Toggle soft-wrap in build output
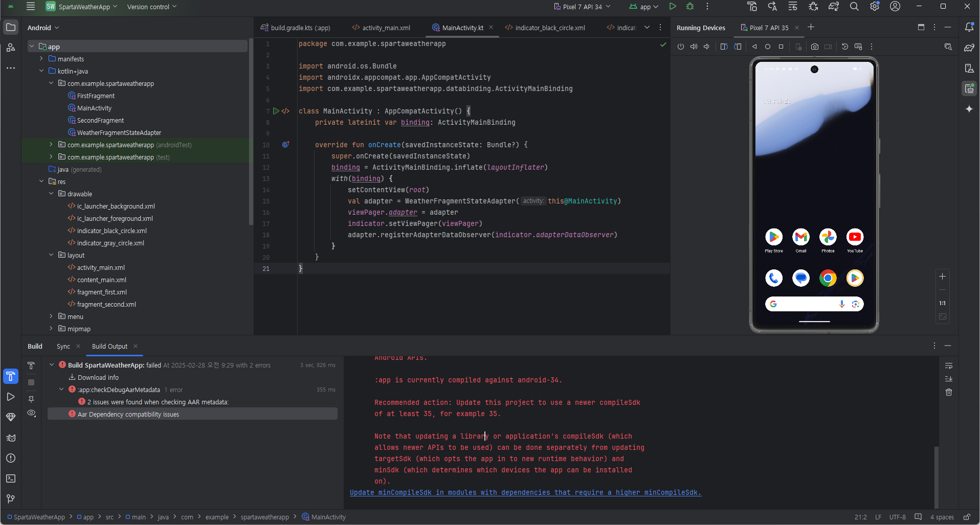Viewport: 980px width, 525px height. [x=949, y=366]
